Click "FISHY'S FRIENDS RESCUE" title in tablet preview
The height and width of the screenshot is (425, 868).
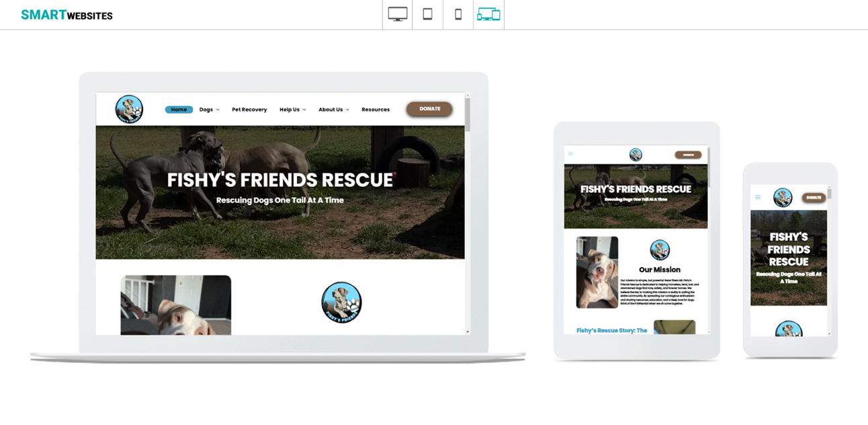(636, 190)
